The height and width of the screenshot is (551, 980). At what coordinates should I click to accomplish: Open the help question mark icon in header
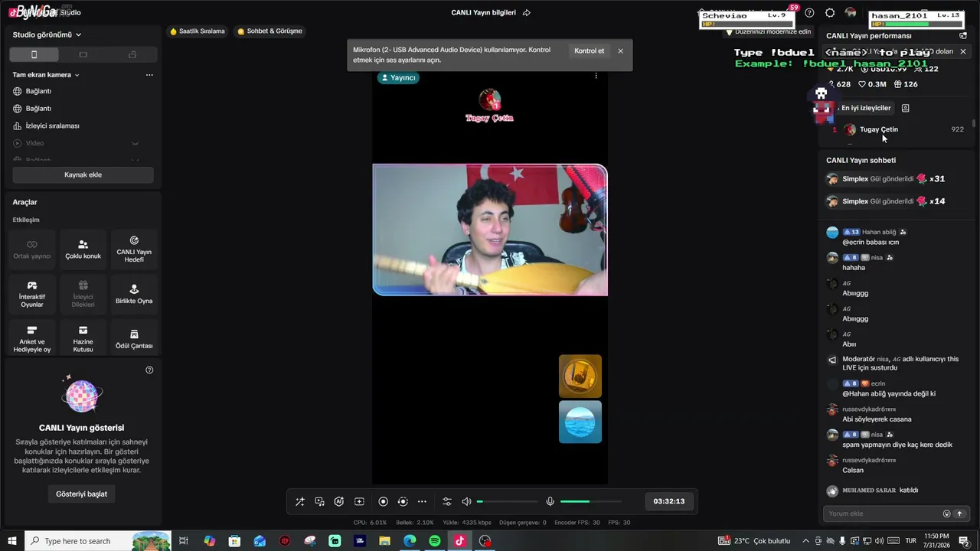click(809, 12)
